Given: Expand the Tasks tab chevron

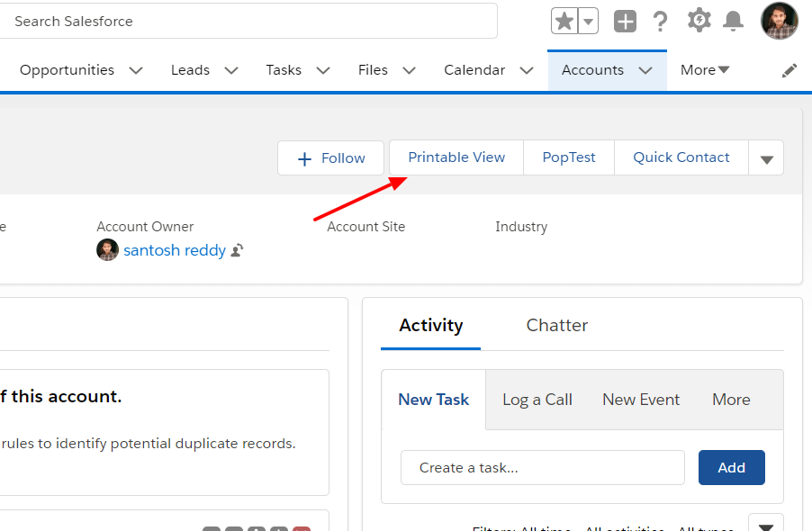Looking at the screenshot, I should [323, 70].
